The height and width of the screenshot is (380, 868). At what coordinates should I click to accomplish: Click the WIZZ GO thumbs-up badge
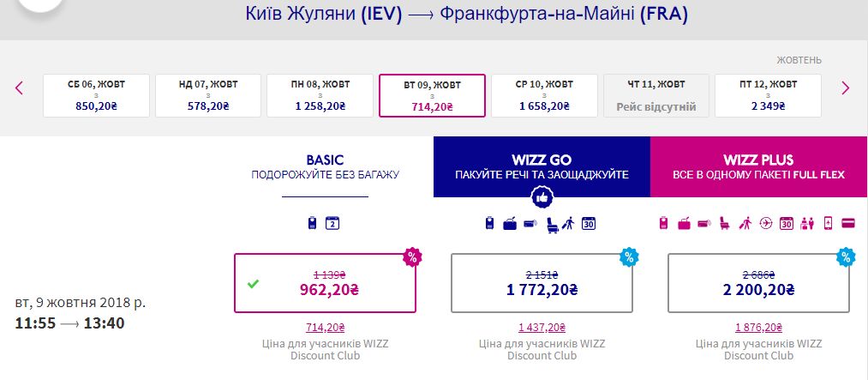(542, 198)
